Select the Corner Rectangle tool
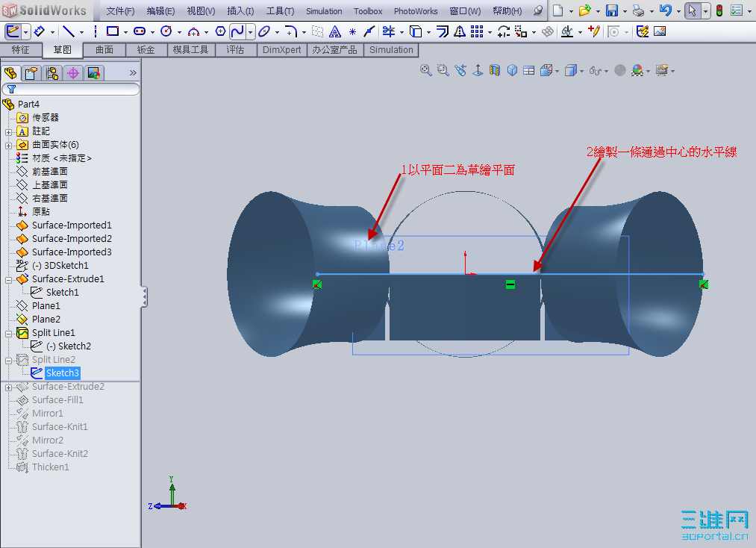The height and width of the screenshot is (548, 756). [113, 32]
